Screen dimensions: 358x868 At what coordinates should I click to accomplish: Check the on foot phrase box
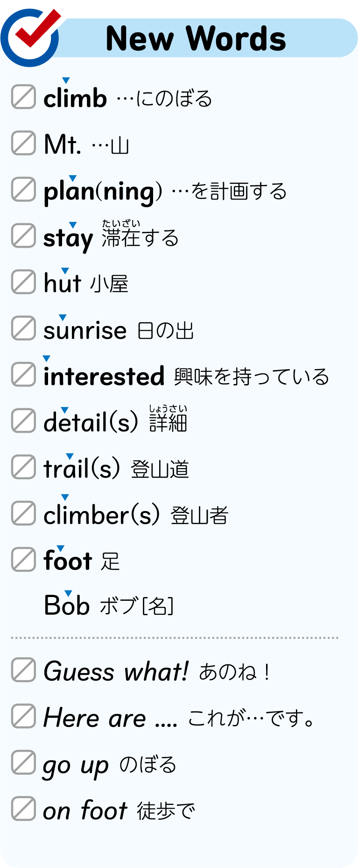pos(23,809)
